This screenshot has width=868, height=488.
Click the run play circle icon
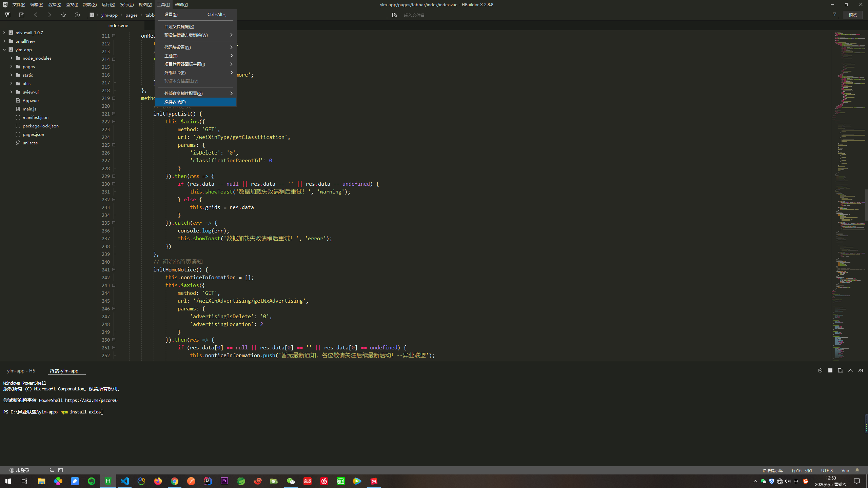[77, 15]
